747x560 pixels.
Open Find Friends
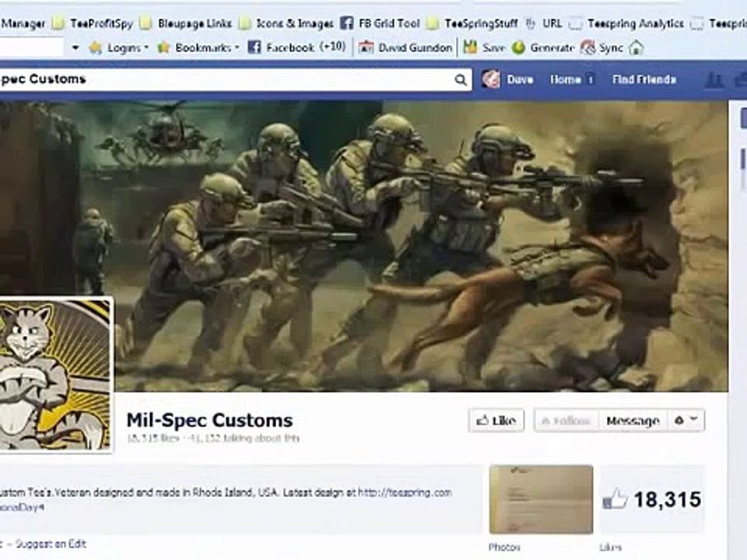click(644, 79)
